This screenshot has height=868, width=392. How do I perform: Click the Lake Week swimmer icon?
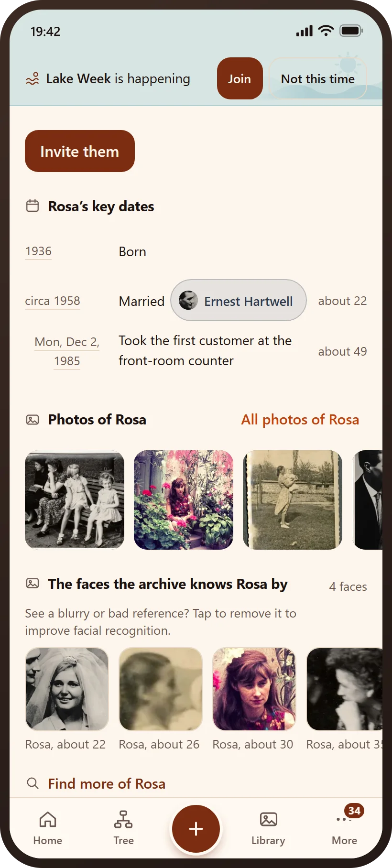click(33, 78)
